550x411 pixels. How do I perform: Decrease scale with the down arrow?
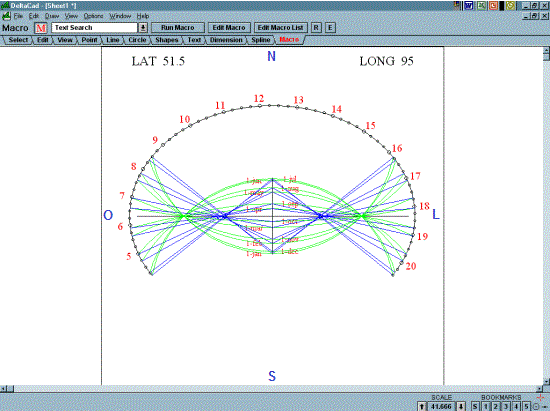(x=462, y=406)
